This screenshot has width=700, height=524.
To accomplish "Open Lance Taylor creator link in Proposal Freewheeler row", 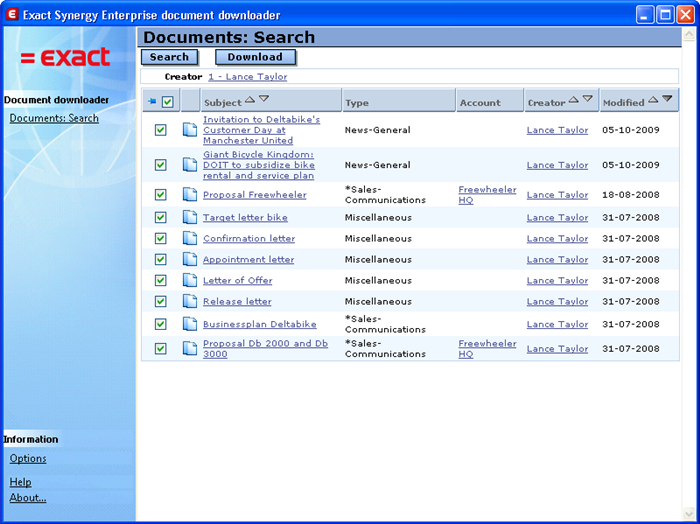I will click(557, 195).
